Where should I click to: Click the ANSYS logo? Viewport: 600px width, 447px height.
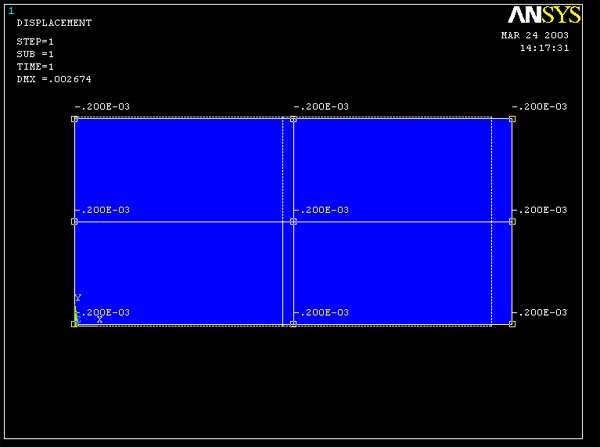tap(544, 15)
